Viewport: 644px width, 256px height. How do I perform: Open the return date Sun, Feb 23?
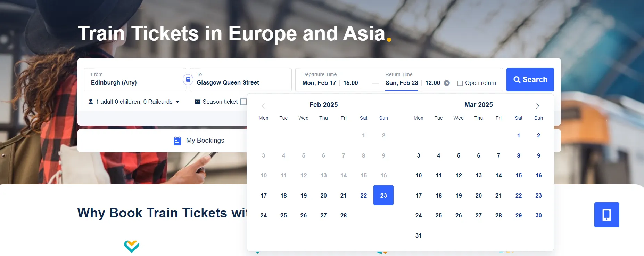402,83
